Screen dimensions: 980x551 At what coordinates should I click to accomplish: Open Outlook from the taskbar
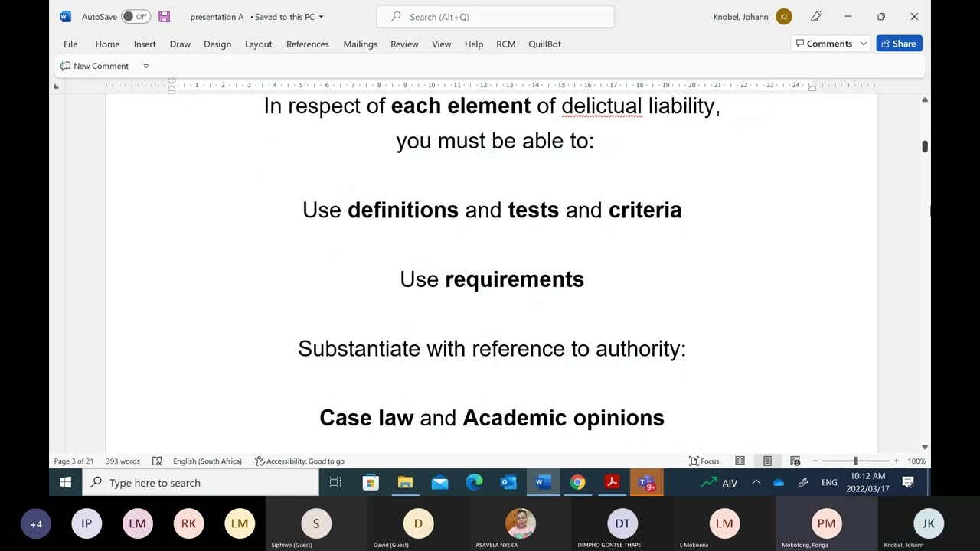pyautogui.click(x=508, y=483)
